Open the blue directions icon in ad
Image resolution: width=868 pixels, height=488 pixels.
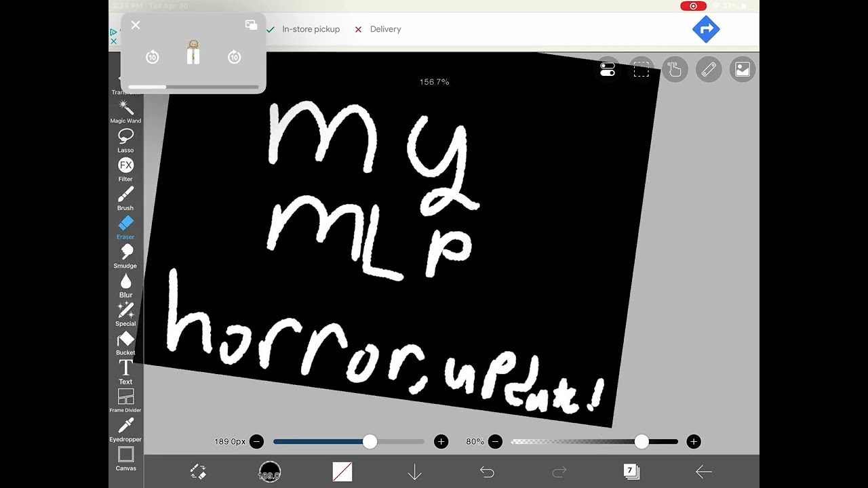[706, 29]
